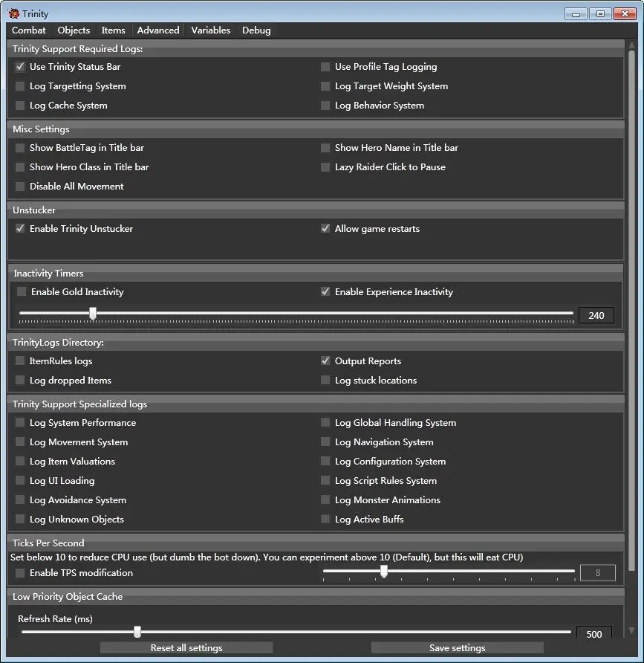Open the Items tab
This screenshot has width=644, height=663.
113,30
